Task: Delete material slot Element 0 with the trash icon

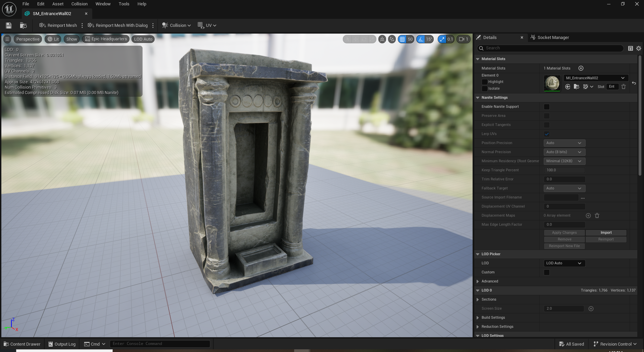Action: [x=624, y=87]
